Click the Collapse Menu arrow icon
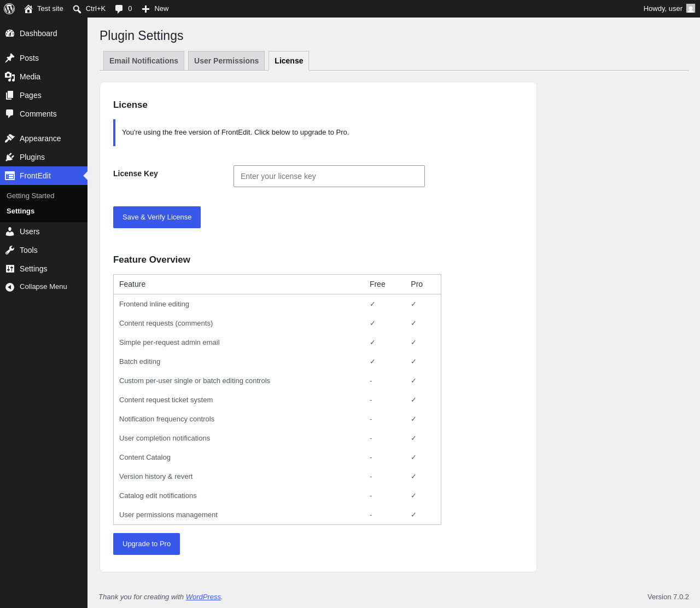 tap(10, 287)
